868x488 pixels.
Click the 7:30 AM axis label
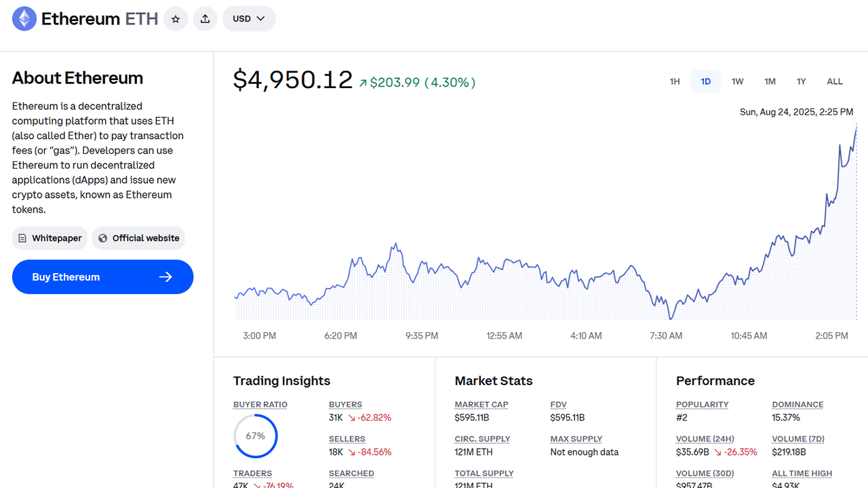point(666,335)
